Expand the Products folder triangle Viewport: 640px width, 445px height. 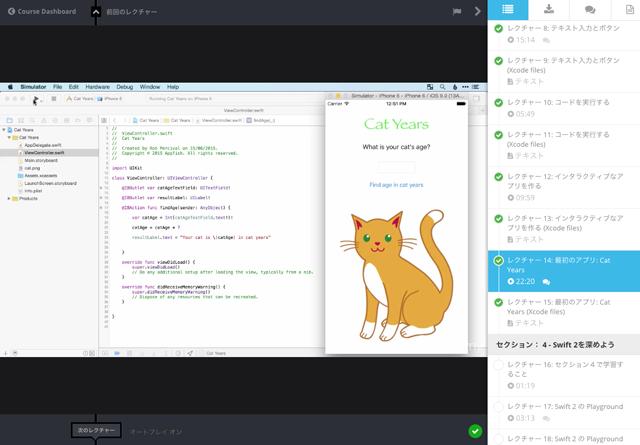point(9,198)
